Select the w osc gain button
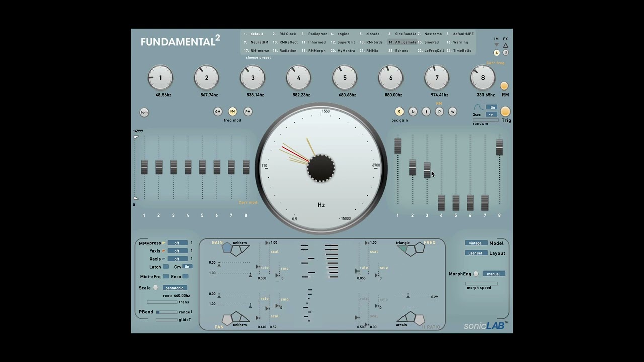Viewport: 644px width, 362px height. 453,112
